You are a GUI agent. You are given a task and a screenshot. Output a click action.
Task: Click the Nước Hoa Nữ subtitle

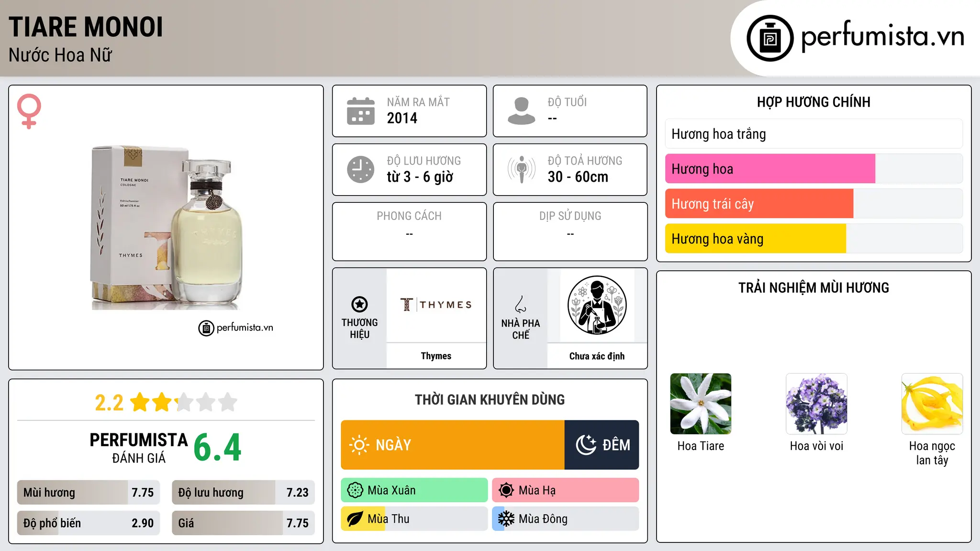point(60,55)
